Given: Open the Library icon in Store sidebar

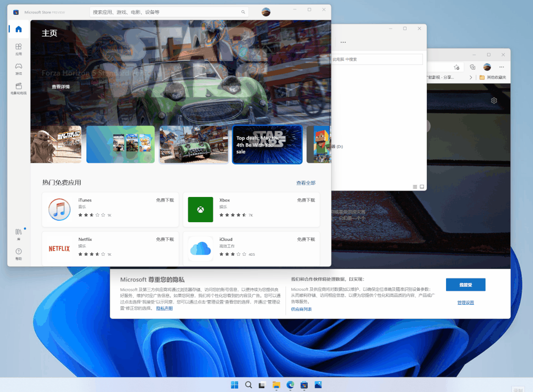Looking at the screenshot, I should tap(19, 235).
